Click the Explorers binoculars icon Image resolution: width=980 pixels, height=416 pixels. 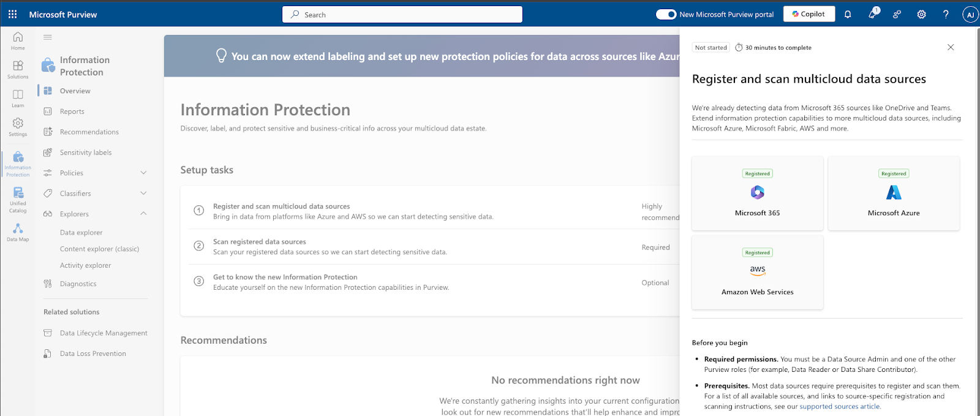point(48,214)
